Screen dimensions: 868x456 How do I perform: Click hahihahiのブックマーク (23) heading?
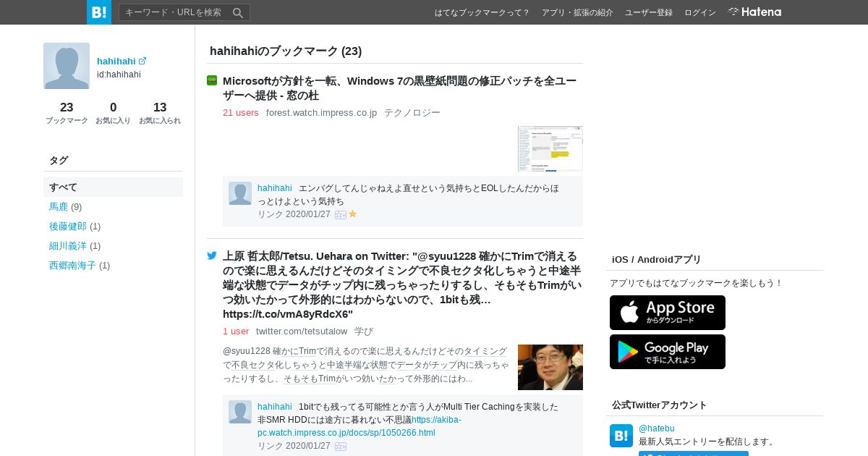pyautogui.click(x=286, y=51)
